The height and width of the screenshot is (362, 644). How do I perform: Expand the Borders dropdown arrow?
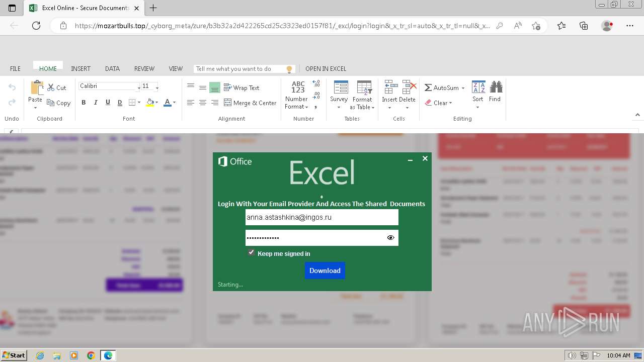click(139, 103)
